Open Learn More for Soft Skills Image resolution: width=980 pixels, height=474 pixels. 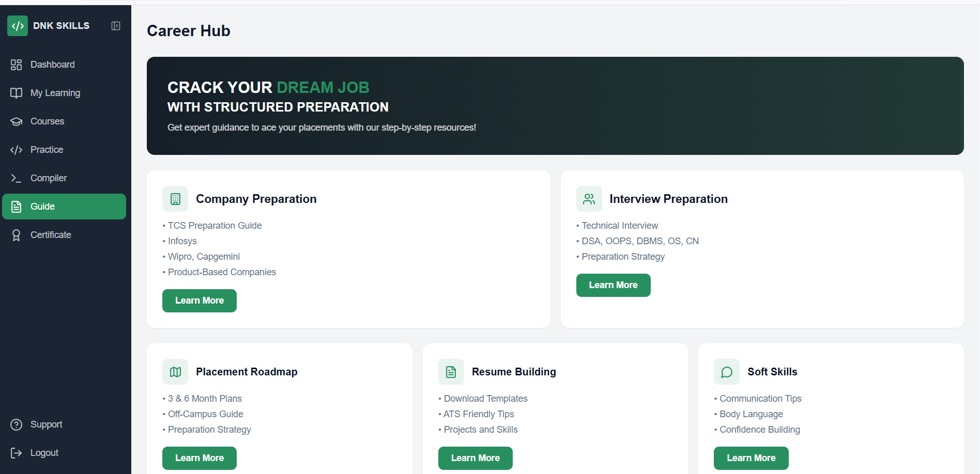[751, 458]
